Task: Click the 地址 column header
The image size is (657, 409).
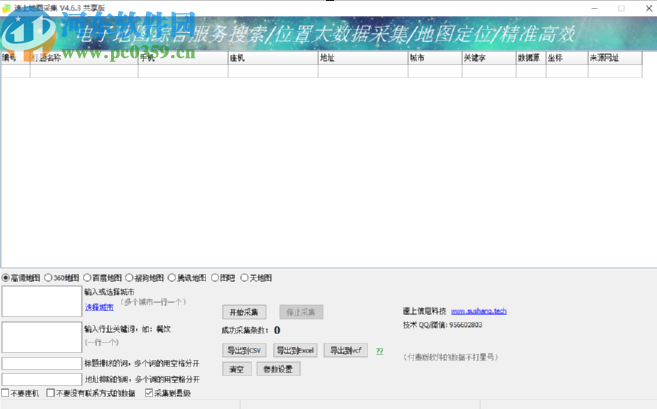Action: pos(363,58)
